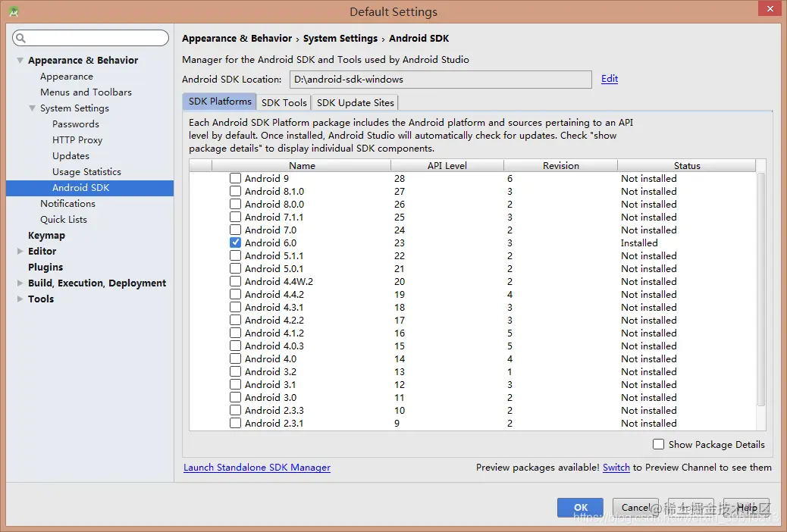Click the Cancel button
The height and width of the screenshot is (532, 787).
(x=635, y=508)
